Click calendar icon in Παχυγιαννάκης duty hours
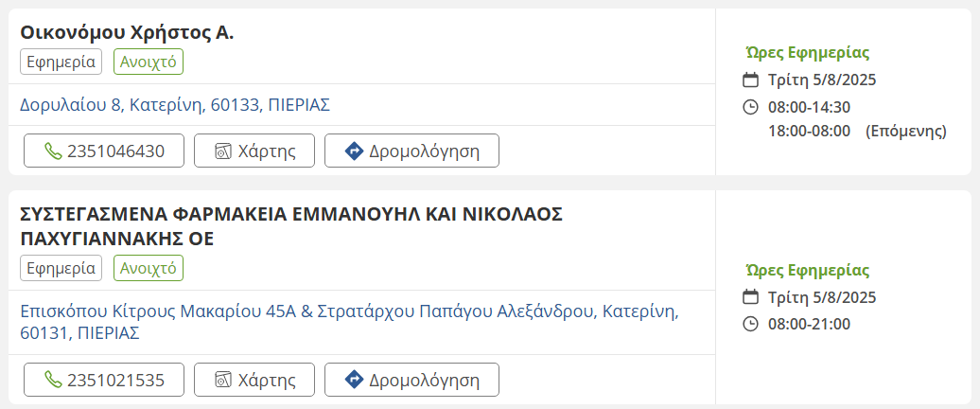The image size is (980, 409). click(x=751, y=297)
